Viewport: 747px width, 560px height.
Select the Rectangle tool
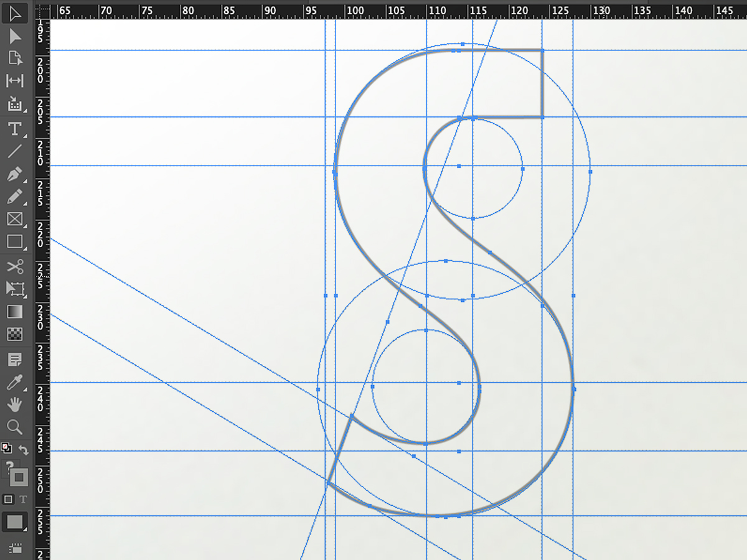[x=15, y=241]
